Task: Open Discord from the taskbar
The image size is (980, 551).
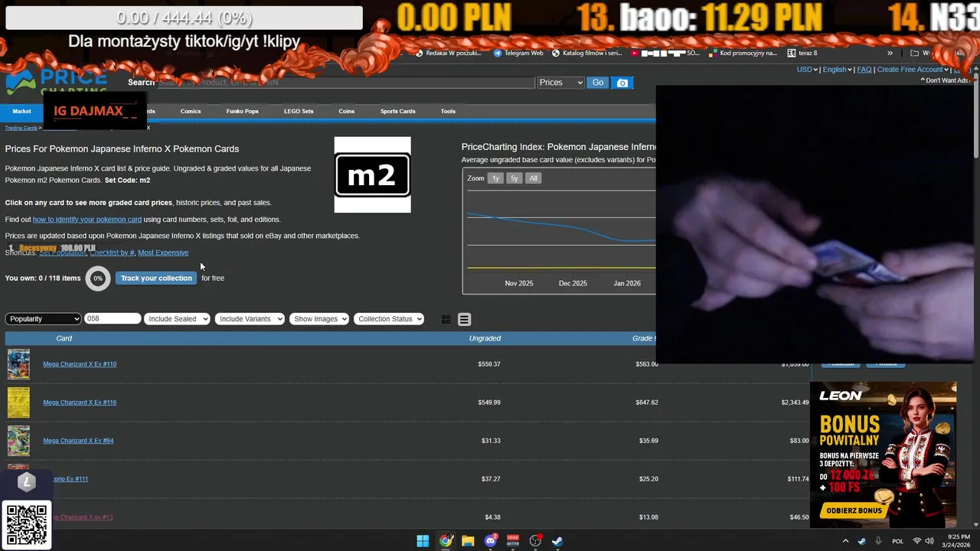Action: click(x=491, y=541)
